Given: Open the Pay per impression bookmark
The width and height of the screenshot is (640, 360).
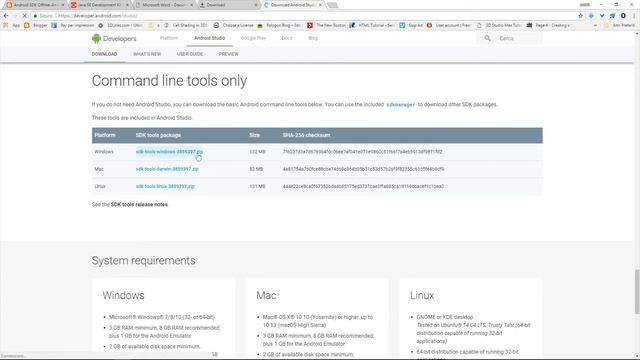Looking at the screenshot, I should click(73, 25).
